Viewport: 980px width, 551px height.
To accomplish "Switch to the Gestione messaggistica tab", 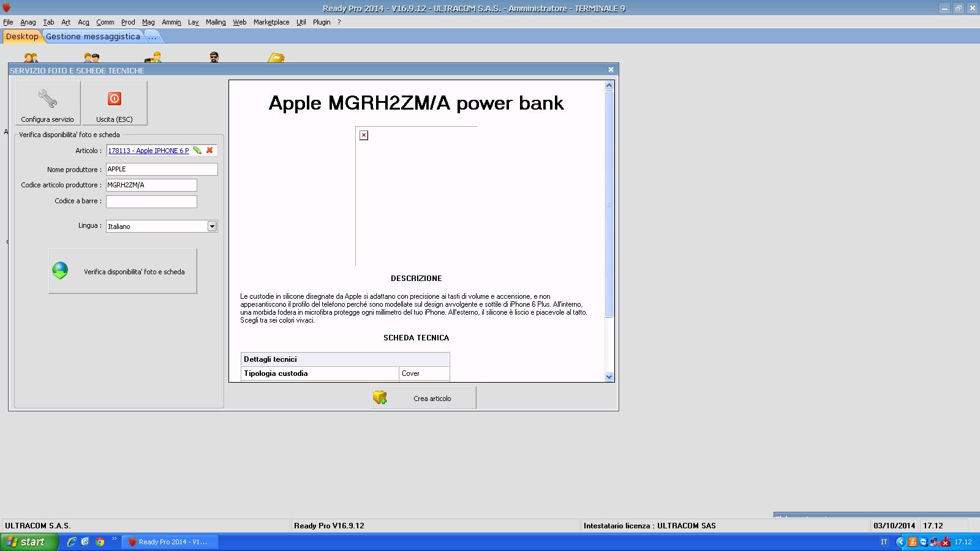I will coord(93,36).
